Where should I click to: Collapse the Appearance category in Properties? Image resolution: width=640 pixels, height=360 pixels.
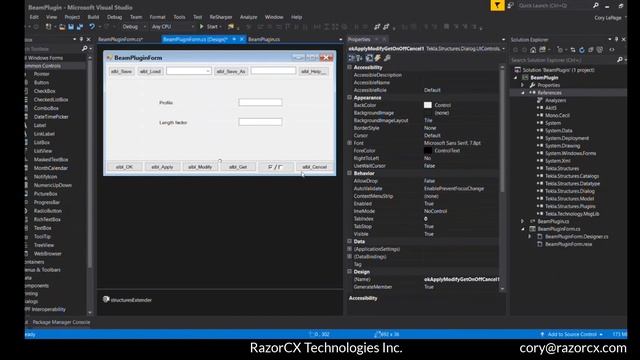click(x=350, y=98)
